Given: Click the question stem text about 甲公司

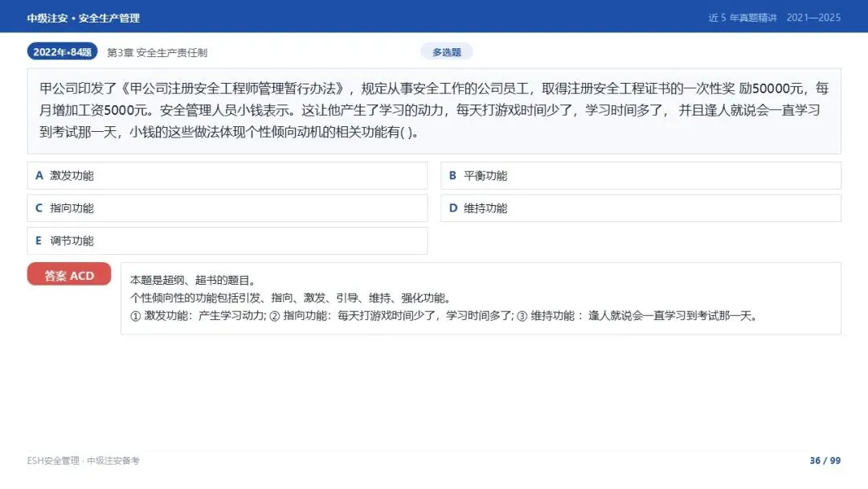Looking at the screenshot, I should coord(434,110).
